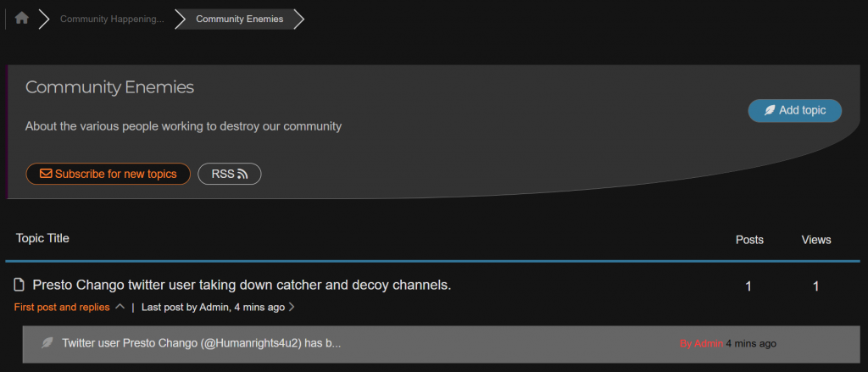Select the Community Enemies breadcrumb

[x=240, y=19]
